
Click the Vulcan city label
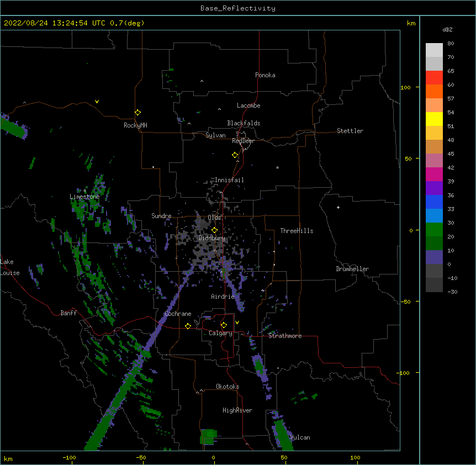(x=300, y=437)
